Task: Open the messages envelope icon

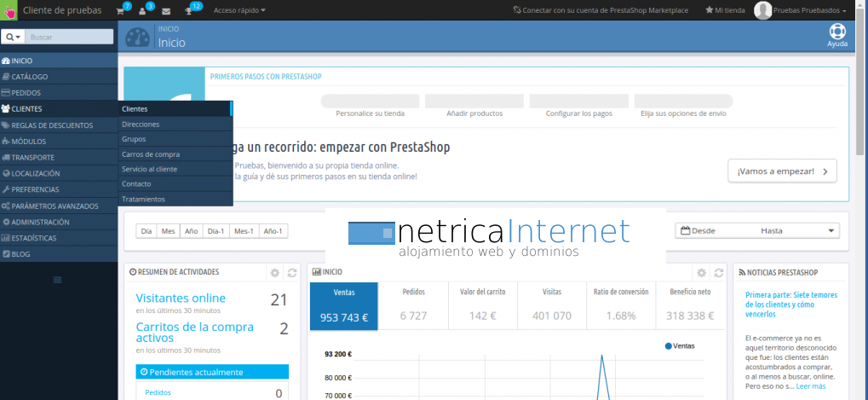Action: 165,11
